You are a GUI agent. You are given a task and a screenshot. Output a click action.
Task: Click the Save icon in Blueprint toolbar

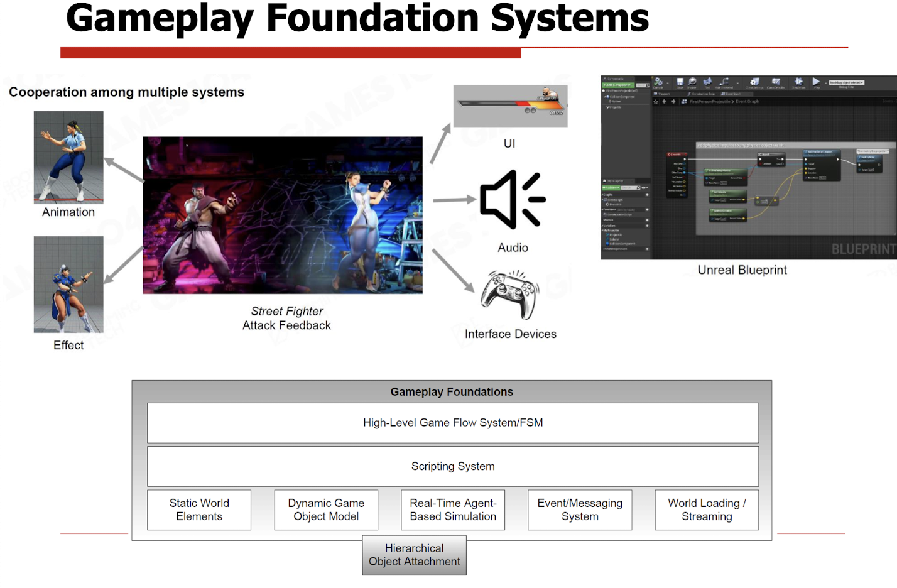(x=680, y=82)
